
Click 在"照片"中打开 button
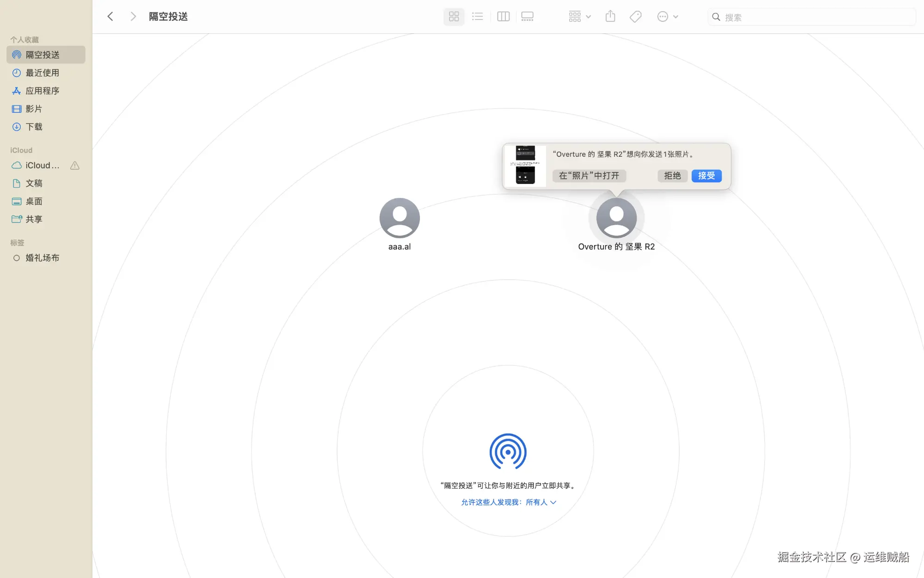589,176
